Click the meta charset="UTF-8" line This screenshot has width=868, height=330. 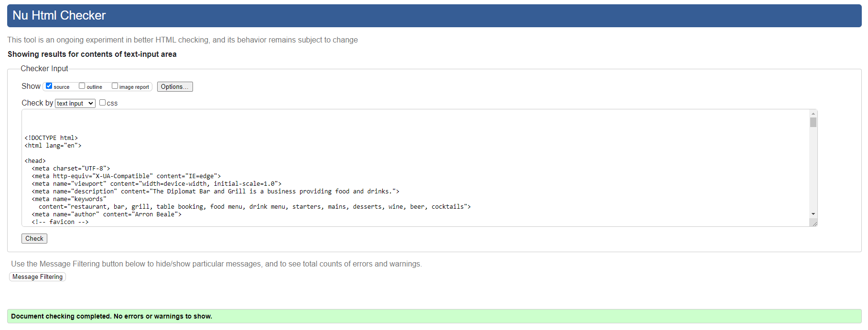(x=71, y=169)
